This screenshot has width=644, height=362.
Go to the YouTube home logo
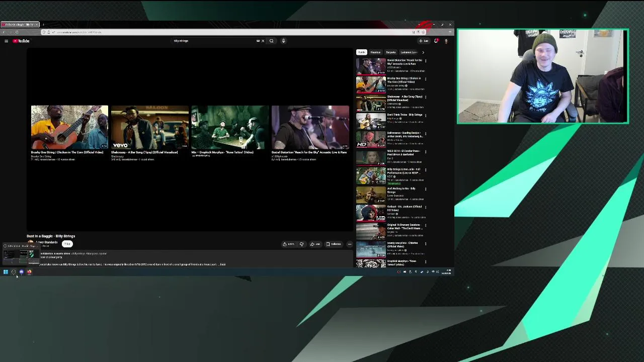pos(21,41)
